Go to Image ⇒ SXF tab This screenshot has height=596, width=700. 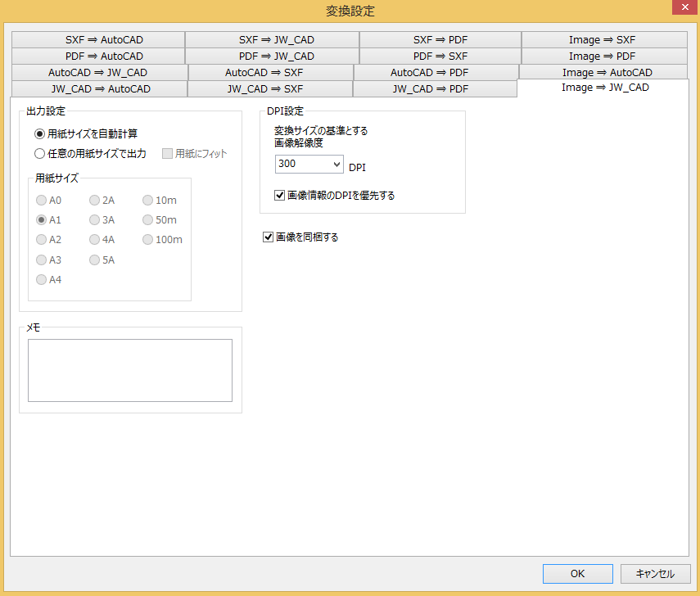coord(604,40)
